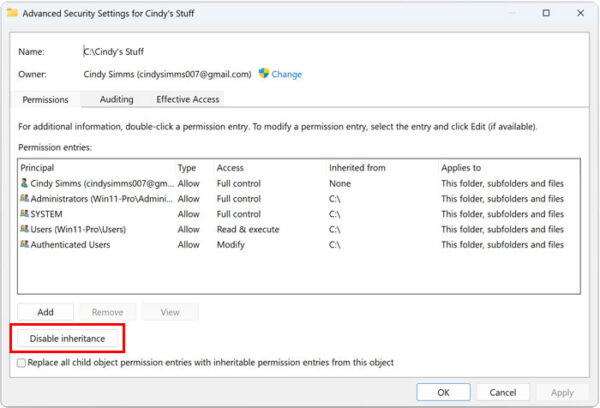Screen dimensions: 600x408
Task: Select the SYSTEM principal text
Action: [x=46, y=214]
